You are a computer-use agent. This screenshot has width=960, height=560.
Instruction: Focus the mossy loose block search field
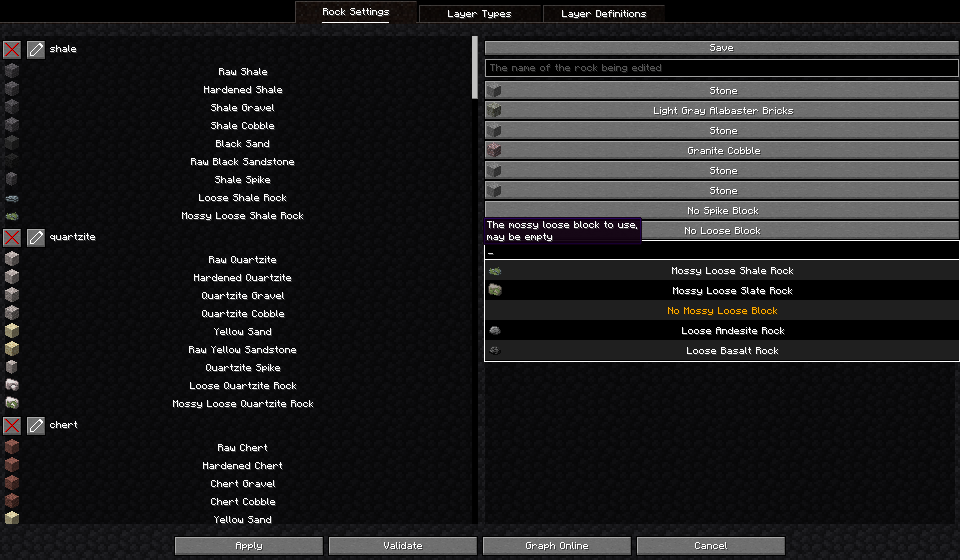point(721,251)
